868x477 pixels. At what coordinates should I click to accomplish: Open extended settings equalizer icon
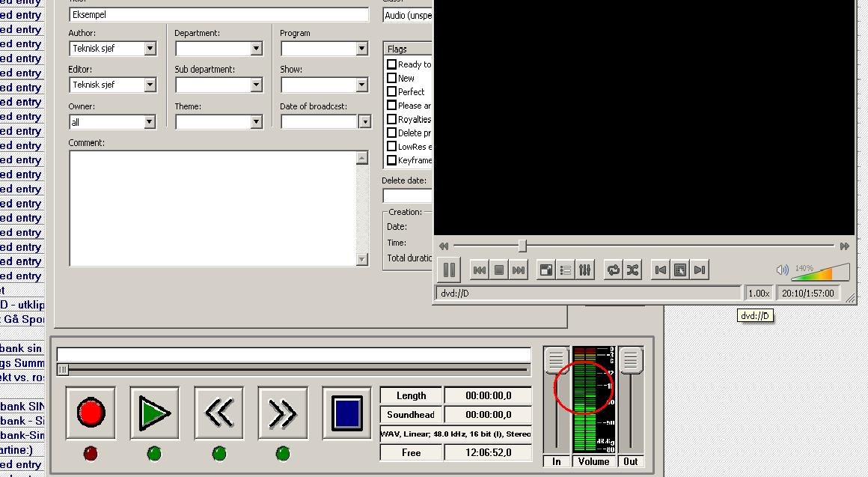(585, 270)
